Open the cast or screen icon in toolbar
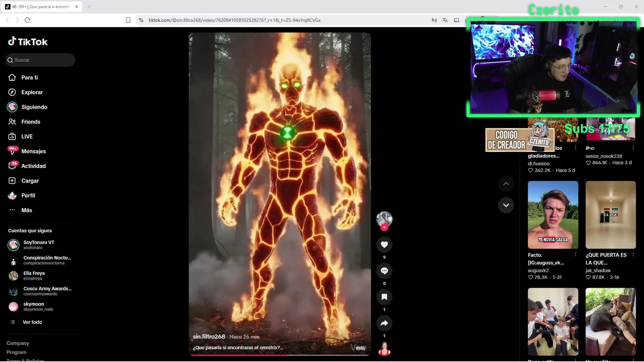 pyautogui.click(x=457, y=20)
